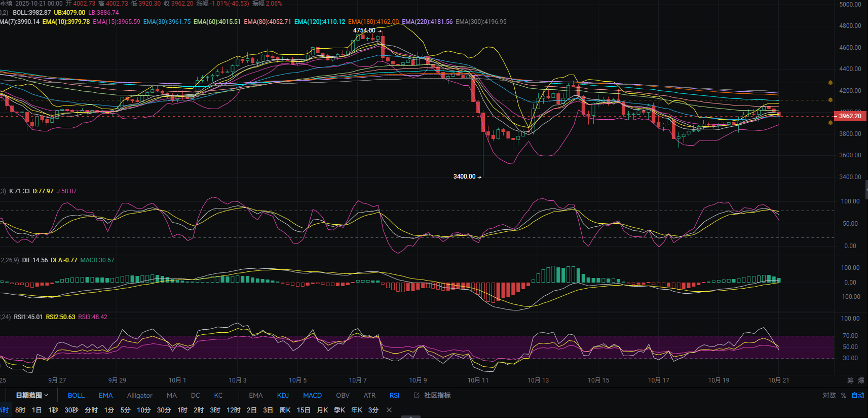This screenshot has height=418, width=868.
Task: Click the topmost price alert bell icon
Action: [x=830, y=83]
